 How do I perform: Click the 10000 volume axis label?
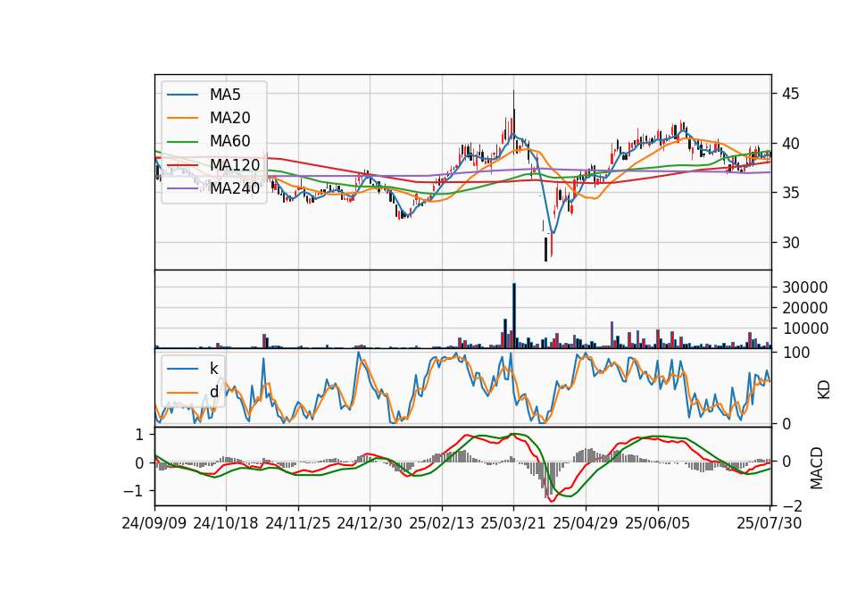(804, 329)
